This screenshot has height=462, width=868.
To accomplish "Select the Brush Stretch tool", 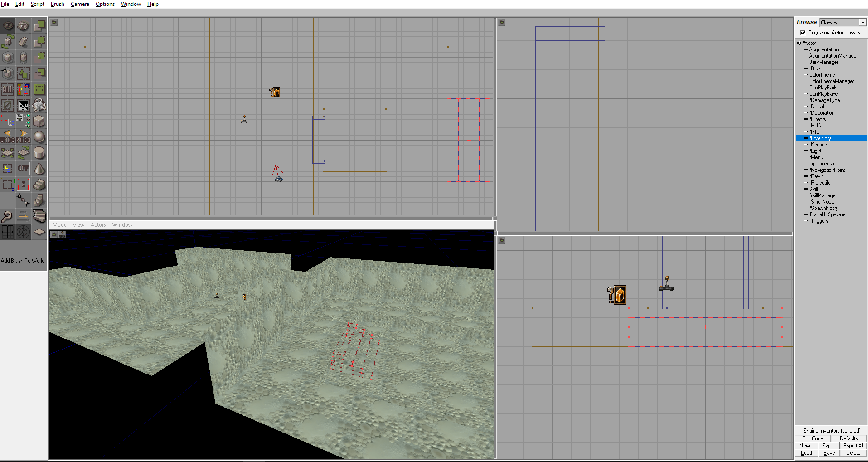I will [24, 58].
